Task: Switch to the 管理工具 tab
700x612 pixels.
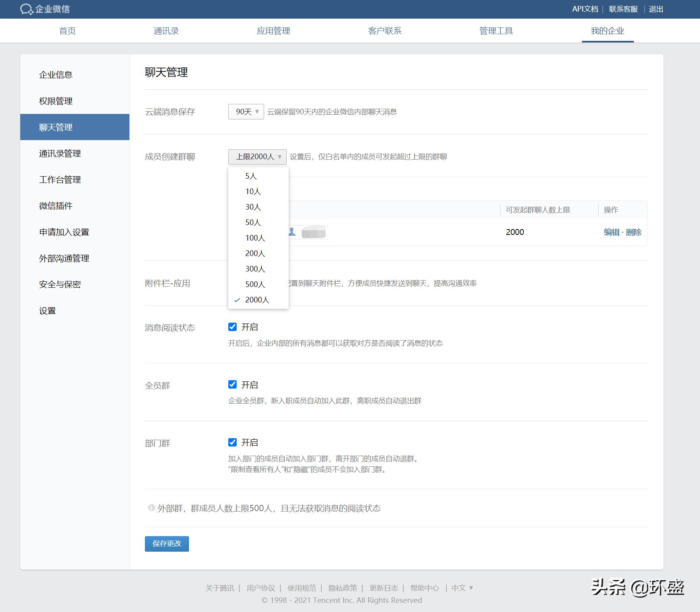Action: [x=496, y=31]
